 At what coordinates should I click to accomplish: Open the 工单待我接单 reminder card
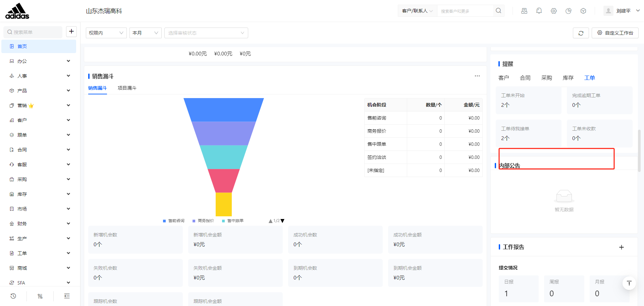click(x=529, y=134)
